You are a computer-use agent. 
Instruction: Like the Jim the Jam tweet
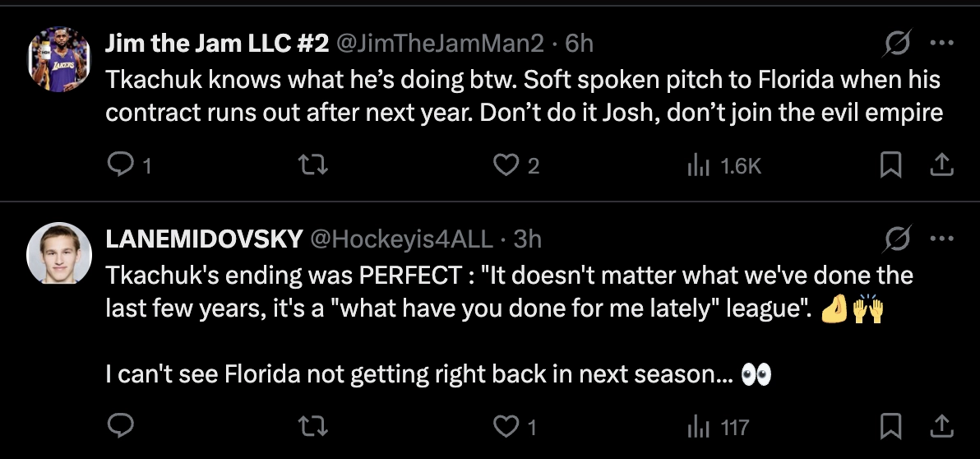point(503,166)
